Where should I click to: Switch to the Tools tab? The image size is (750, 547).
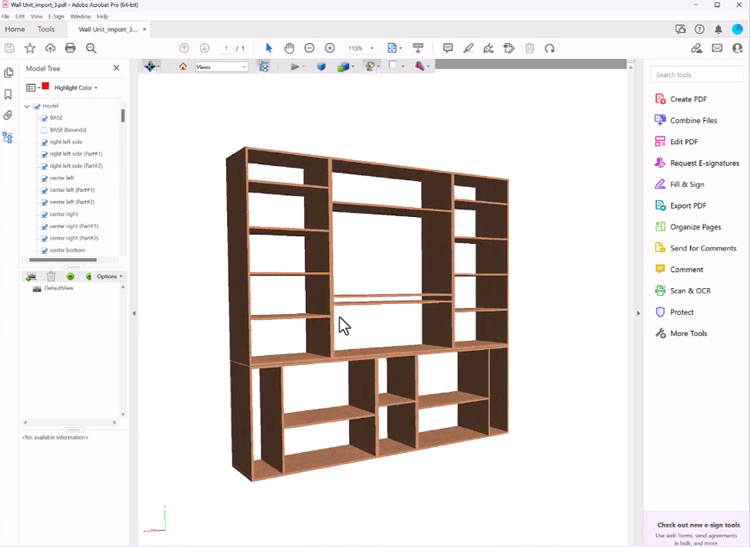(x=46, y=29)
